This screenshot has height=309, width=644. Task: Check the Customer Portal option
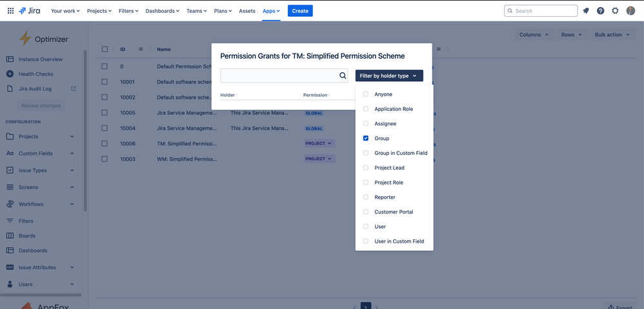[x=365, y=212]
